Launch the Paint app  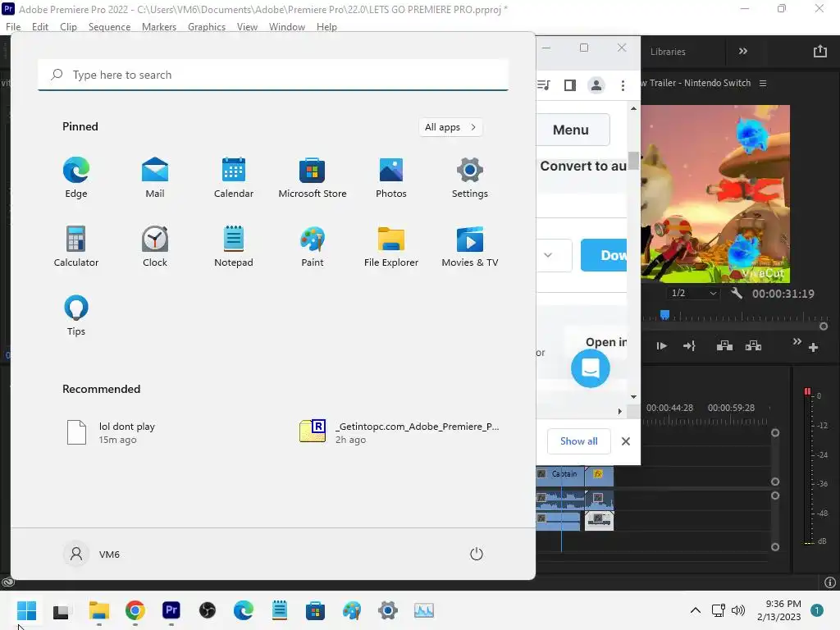(313, 247)
